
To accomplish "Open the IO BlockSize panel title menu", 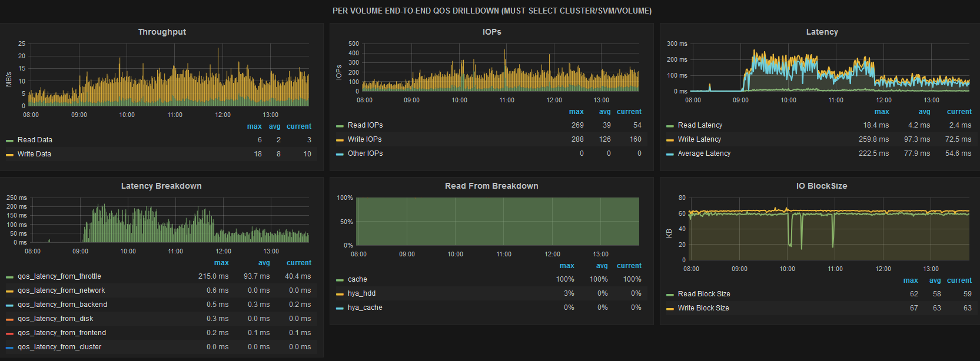I will click(x=822, y=186).
